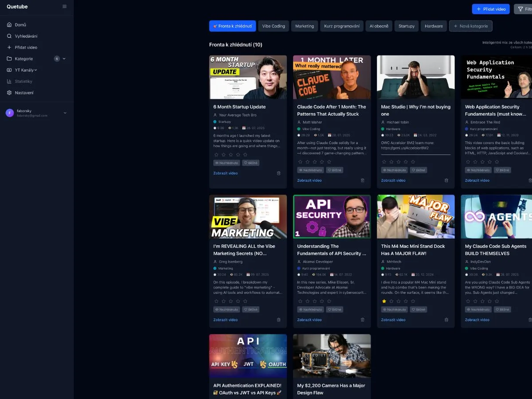The image size is (532, 399).
Task: Rate the M4 Mac Mini video five stars
Action: coord(413,301)
